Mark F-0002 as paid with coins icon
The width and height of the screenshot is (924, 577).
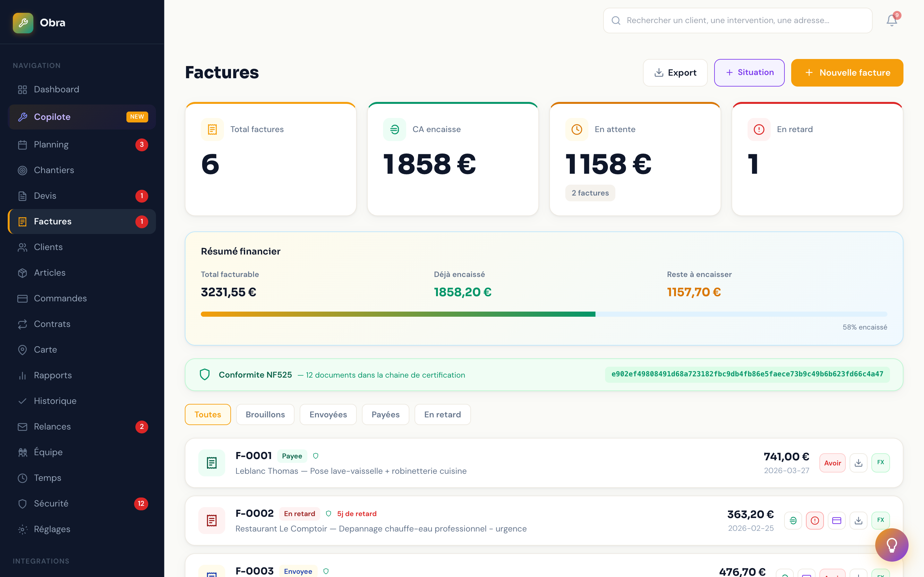pyautogui.click(x=793, y=520)
